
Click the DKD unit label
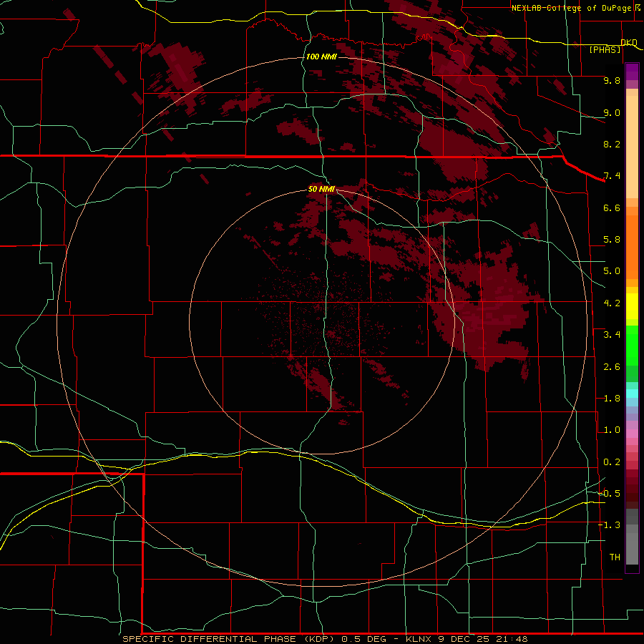[x=629, y=42]
